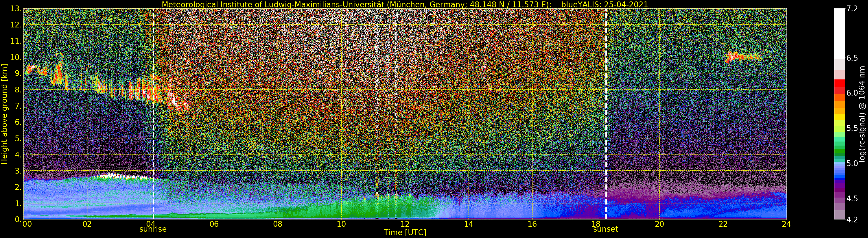Click the height axis tick label 7.
Viewport: 868px width, 238px height.
(18, 106)
